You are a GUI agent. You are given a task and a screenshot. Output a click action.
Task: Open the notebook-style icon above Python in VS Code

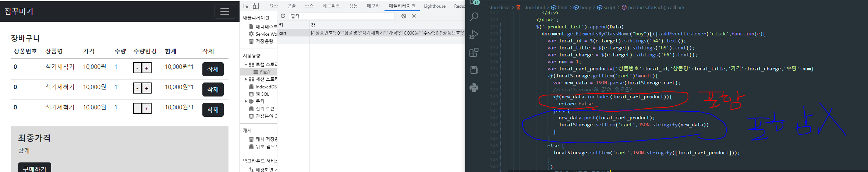tap(474, 70)
